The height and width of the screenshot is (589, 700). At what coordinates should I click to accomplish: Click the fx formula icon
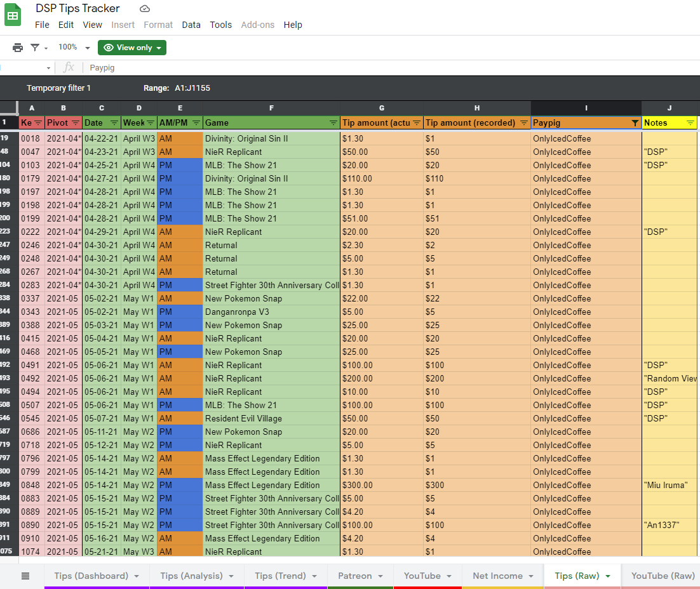pyautogui.click(x=69, y=67)
